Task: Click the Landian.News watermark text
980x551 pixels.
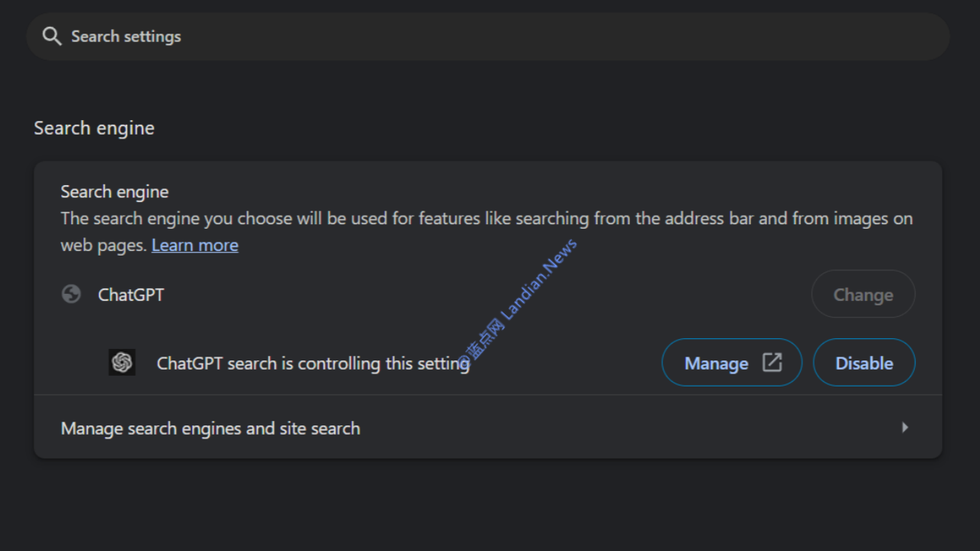Action: [x=540, y=279]
